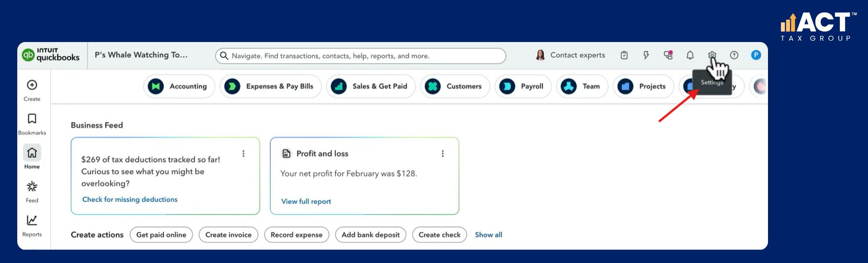The image size is (868, 263).
Task: Click the Contact experts link
Action: [x=578, y=55]
